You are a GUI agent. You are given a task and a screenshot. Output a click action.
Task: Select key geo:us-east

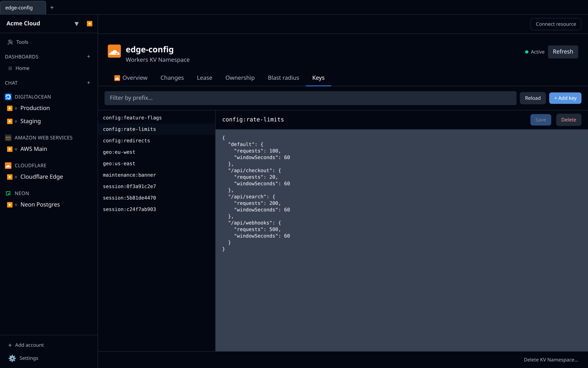point(156,164)
